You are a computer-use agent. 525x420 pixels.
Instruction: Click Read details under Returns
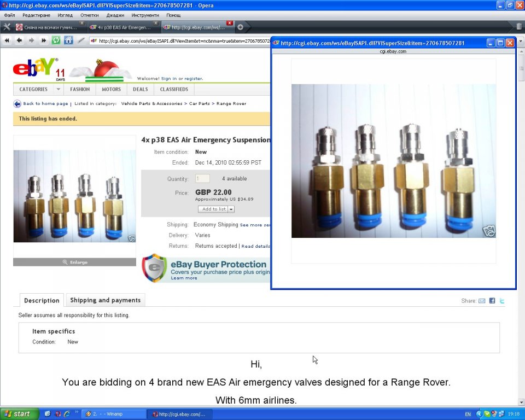pyautogui.click(x=255, y=246)
